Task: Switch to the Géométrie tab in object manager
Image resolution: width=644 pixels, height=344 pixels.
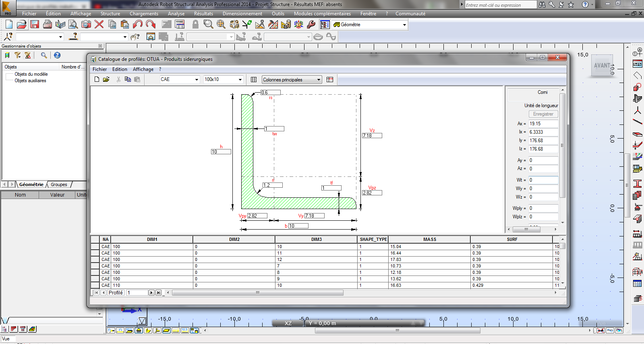Action: pos(31,184)
